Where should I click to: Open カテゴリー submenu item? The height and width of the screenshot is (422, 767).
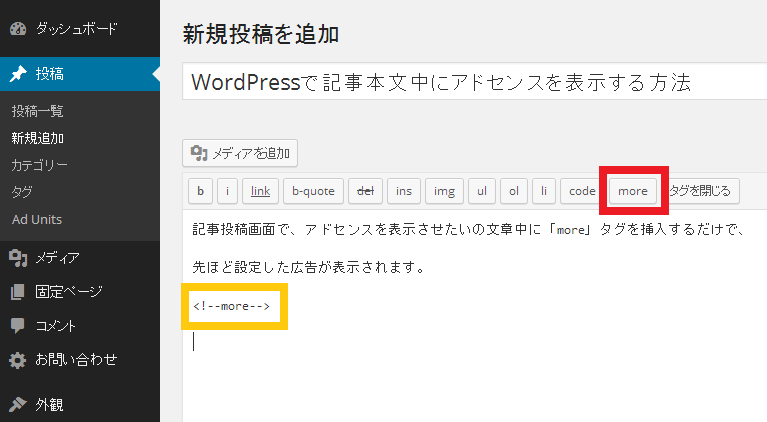pyautogui.click(x=40, y=165)
